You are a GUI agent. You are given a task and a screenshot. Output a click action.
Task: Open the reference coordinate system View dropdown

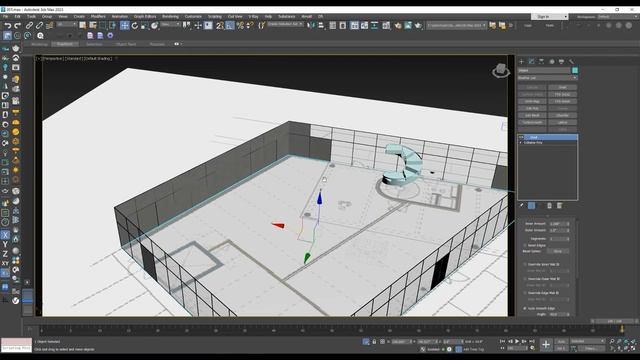click(170, 25)
